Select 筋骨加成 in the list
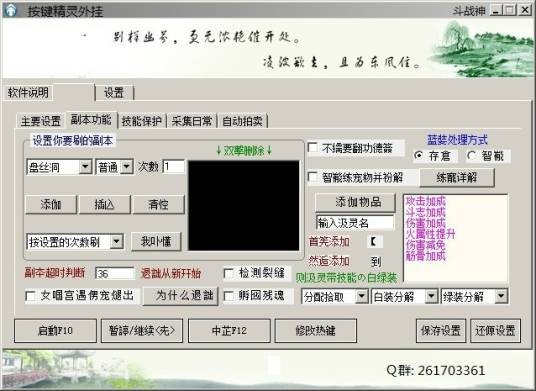The width and height of the screenshot is (536, 391). click(x=426, y=256)
